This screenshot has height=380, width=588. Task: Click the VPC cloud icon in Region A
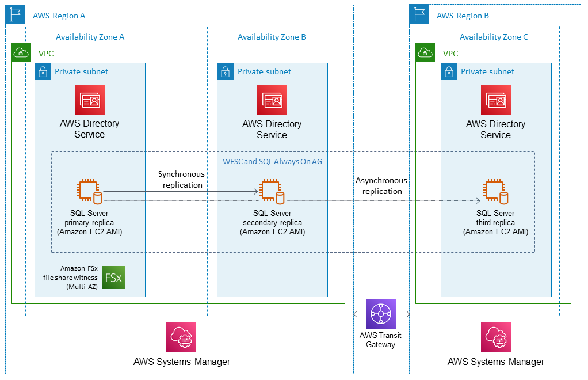click(x=21, y=53)
